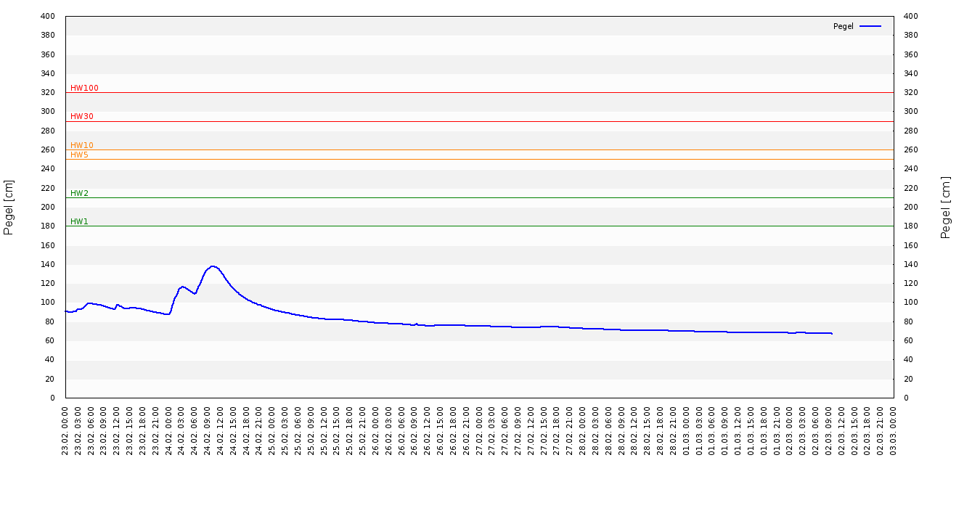
Task: Click the 400 value on left axis
Action: tap(48, 16)
